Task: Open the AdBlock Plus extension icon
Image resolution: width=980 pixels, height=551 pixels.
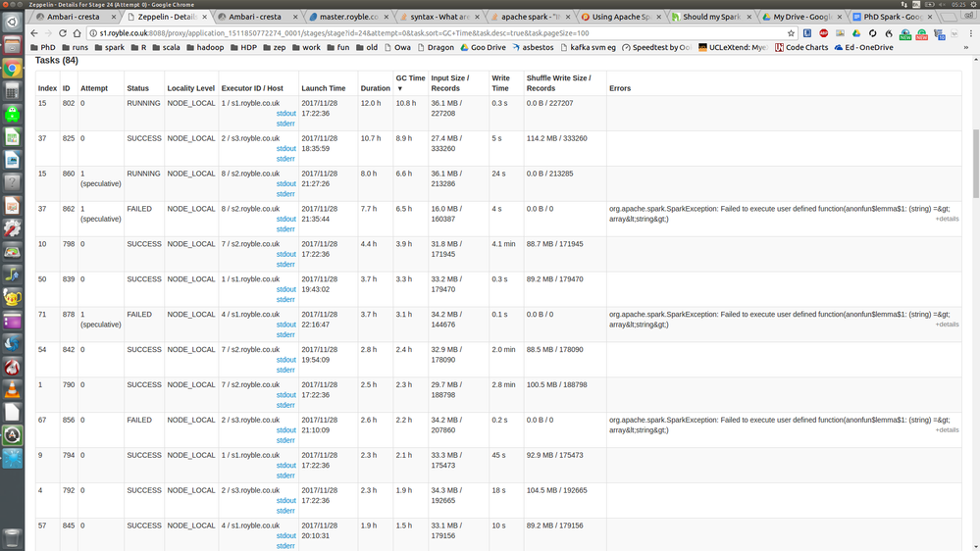Action: (x=824, y=33)
